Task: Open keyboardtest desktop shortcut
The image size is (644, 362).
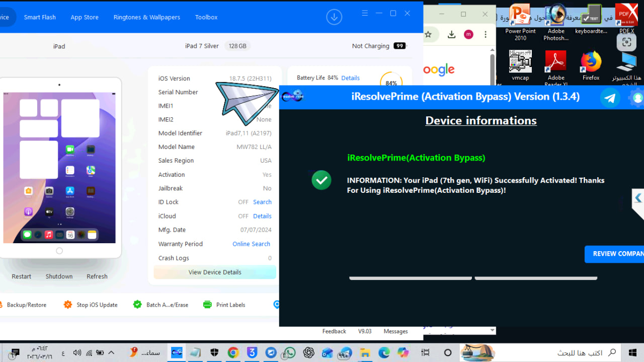Action: point(591,19)
